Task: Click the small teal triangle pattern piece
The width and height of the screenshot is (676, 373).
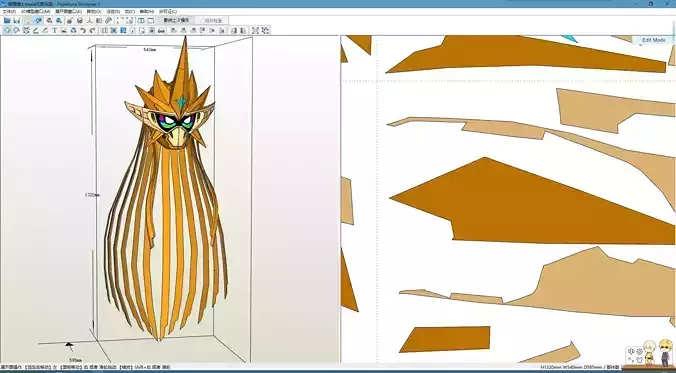Action: click(x=569, y=39)
